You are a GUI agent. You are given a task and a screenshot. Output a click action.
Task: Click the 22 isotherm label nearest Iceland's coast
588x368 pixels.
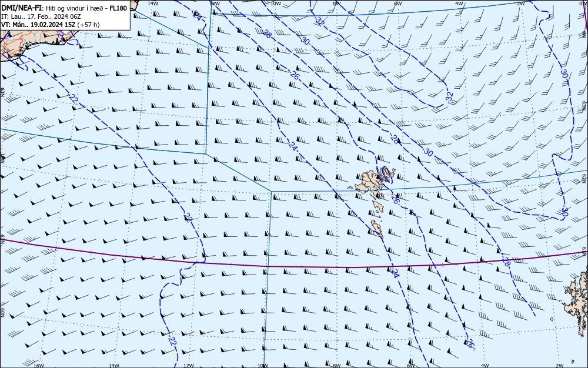click(x=73, y=99)
